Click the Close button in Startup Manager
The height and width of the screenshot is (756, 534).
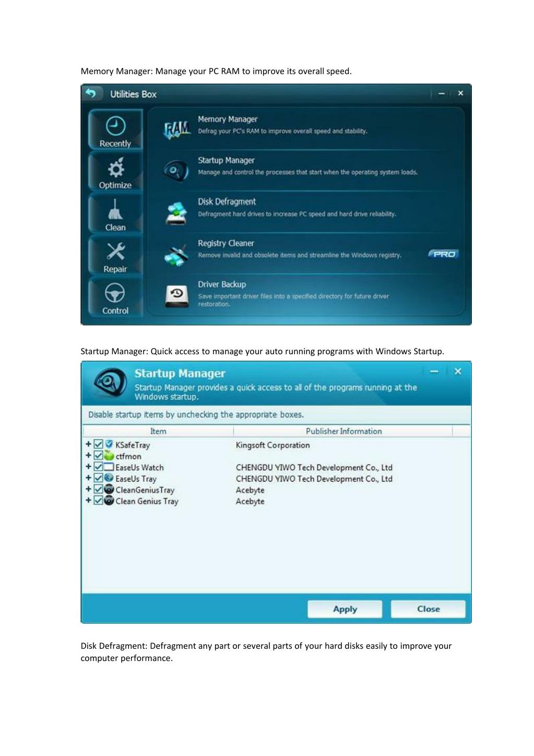coord(428,609)
